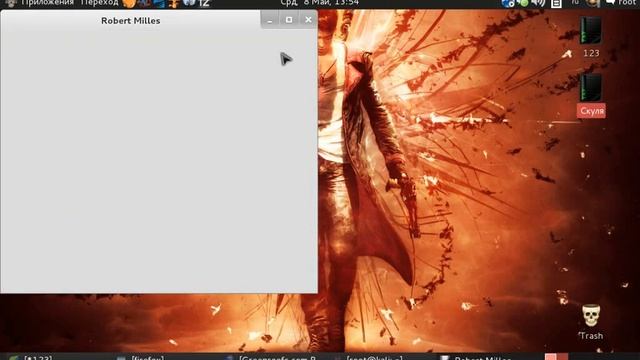Maximize the Robert Milles window
Viewport: 640px width, 360px height.
[289, 20]
